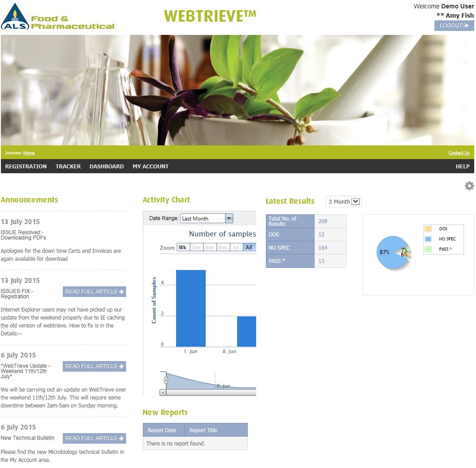Open MY ACCOUNT in the navigation bar
476x468 pixels.
(150, 167)
